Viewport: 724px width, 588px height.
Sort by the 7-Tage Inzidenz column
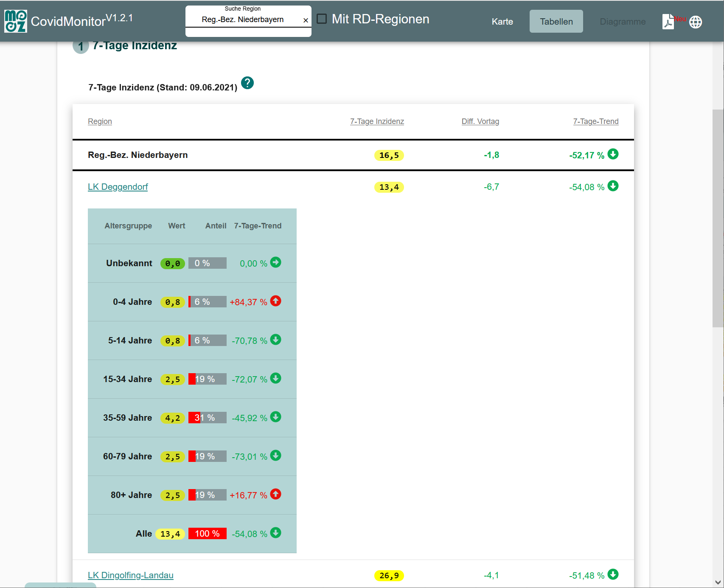377,121
